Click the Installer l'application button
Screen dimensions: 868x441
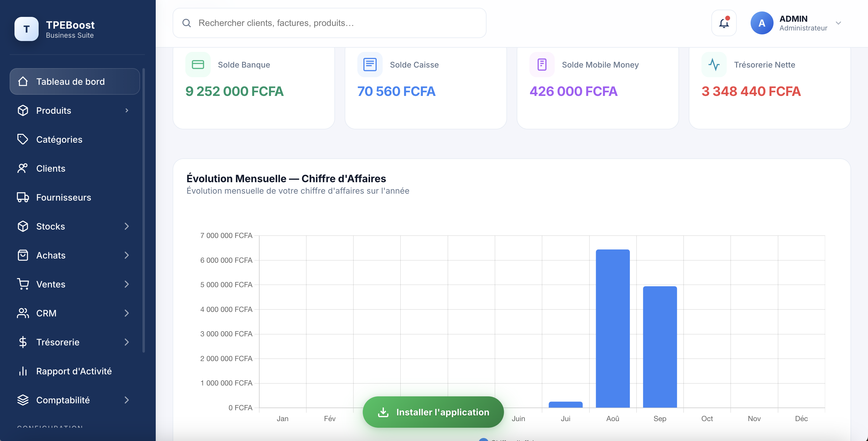point(433,412)
